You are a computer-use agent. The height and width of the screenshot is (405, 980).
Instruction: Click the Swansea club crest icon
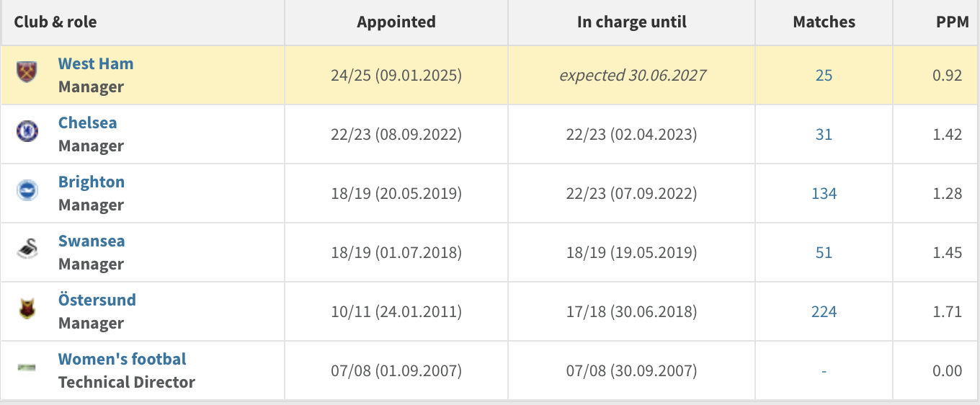[x=27, y=249]
